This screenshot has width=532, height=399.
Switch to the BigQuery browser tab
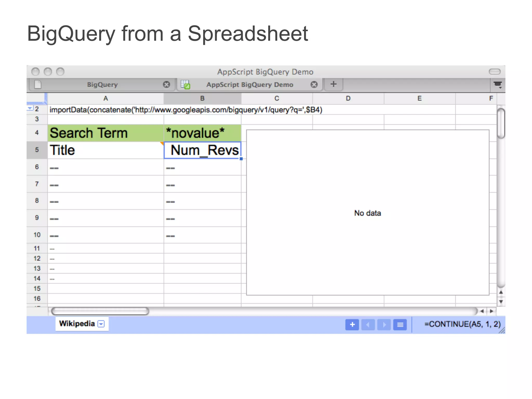coord(102,85)
